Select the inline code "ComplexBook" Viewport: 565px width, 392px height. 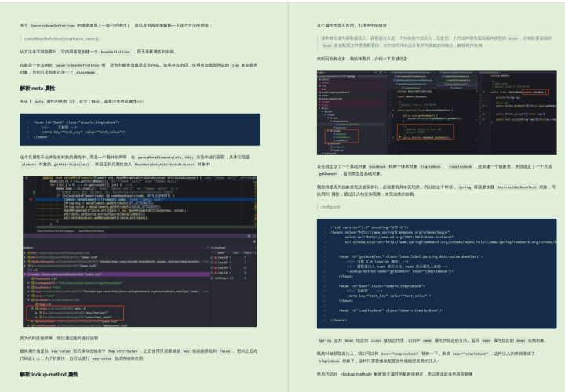pos(461,167)
